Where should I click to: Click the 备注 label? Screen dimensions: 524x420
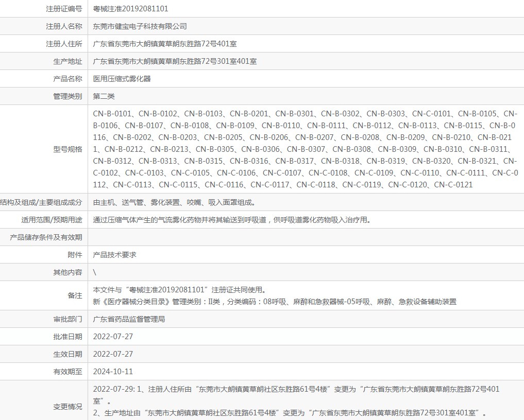click(75, 295)
